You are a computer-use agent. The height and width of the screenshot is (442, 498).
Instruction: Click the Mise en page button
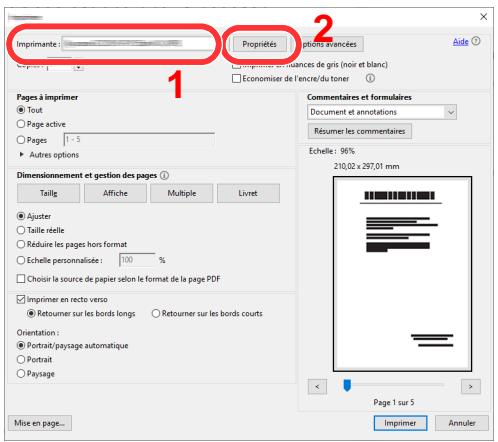[x=40, y=423]
